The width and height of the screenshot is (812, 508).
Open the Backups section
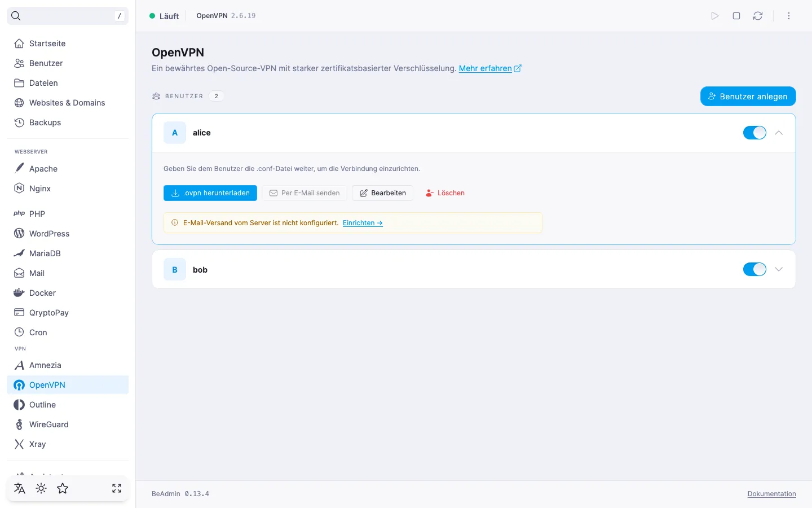pos(68,122)
